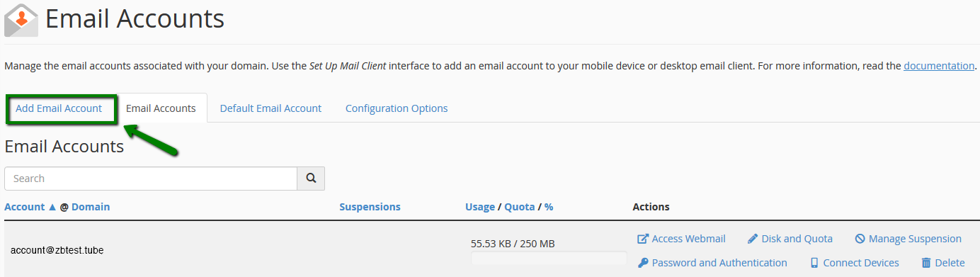This screenshot has width=980, height=277.
Task: Sort by Suspensions column header
Action: 370,207
